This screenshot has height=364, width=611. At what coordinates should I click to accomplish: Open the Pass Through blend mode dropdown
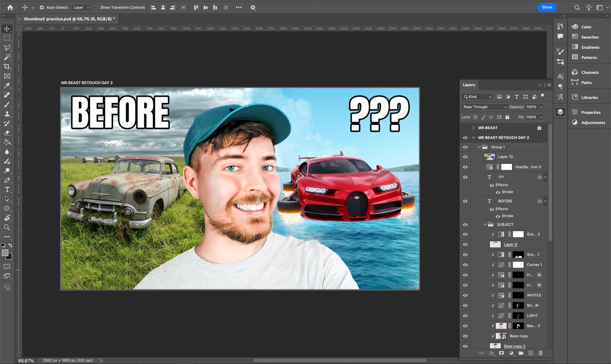485,107
